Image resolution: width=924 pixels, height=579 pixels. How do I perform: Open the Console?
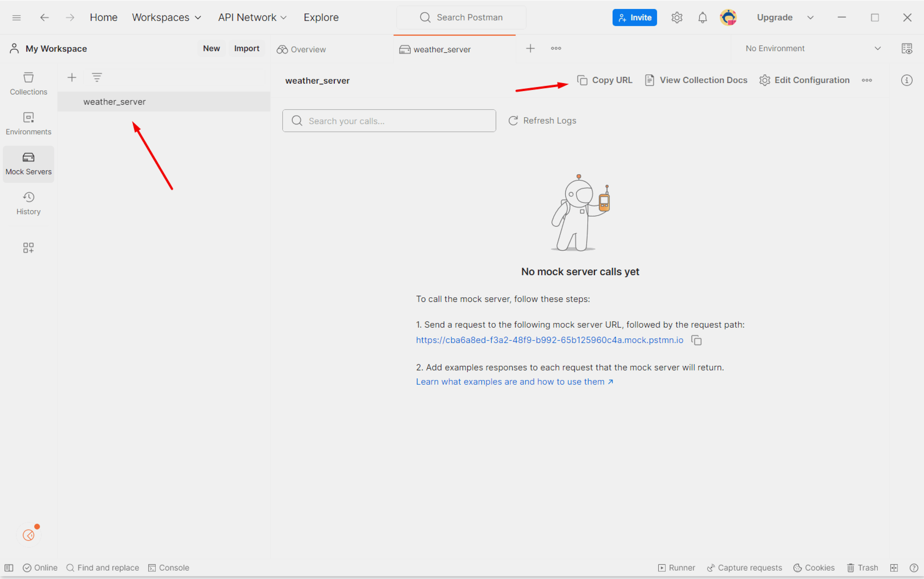click(x=169, y=568)
